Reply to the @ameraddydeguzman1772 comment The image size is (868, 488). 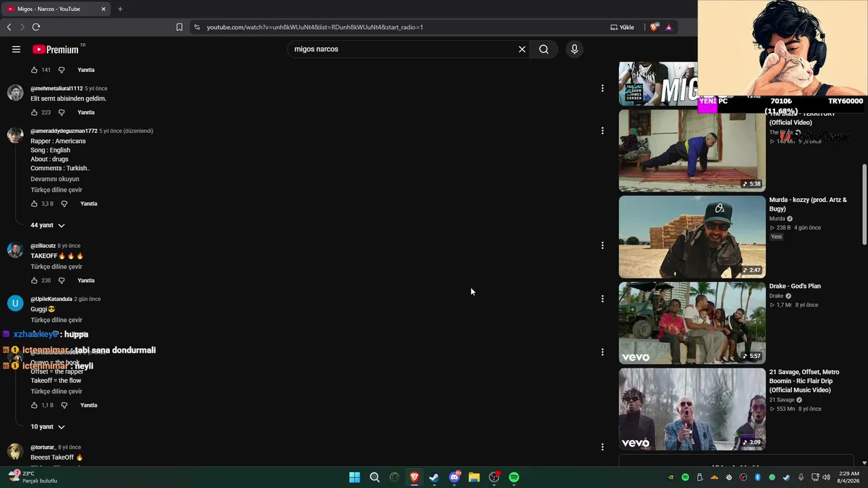[89, 204]
